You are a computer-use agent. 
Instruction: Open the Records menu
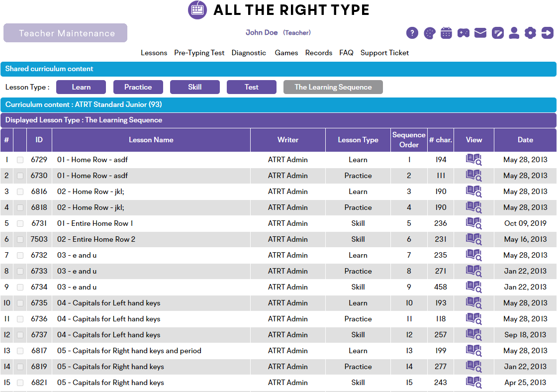319,53
